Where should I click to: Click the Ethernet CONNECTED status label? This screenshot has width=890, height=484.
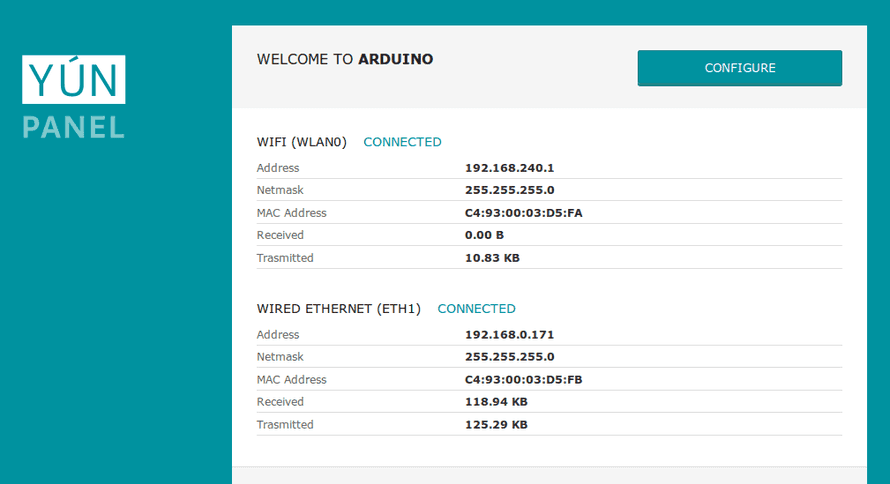(x=477, y=309)
